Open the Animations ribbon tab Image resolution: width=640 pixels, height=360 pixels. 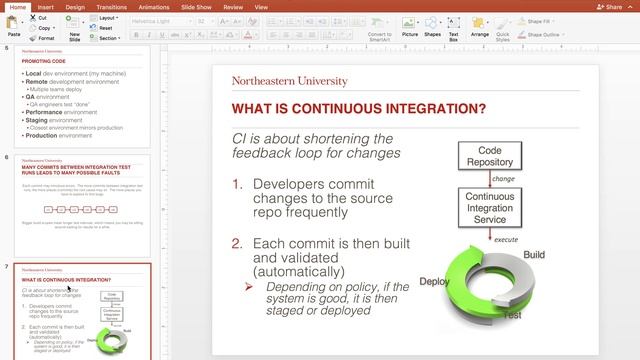click(154, 7)
